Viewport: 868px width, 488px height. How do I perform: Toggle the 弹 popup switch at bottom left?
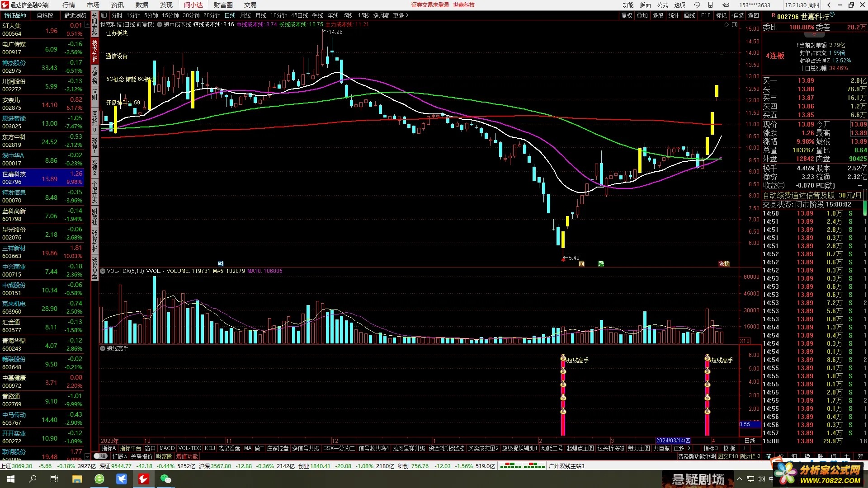point(100,456)
